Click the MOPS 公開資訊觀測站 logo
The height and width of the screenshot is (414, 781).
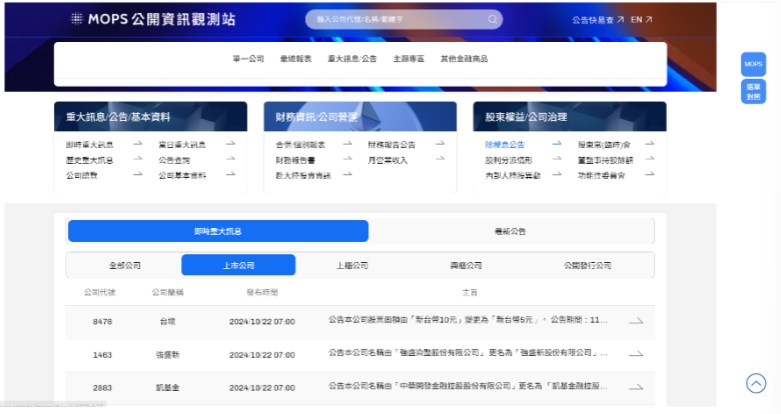click(153, 19)
